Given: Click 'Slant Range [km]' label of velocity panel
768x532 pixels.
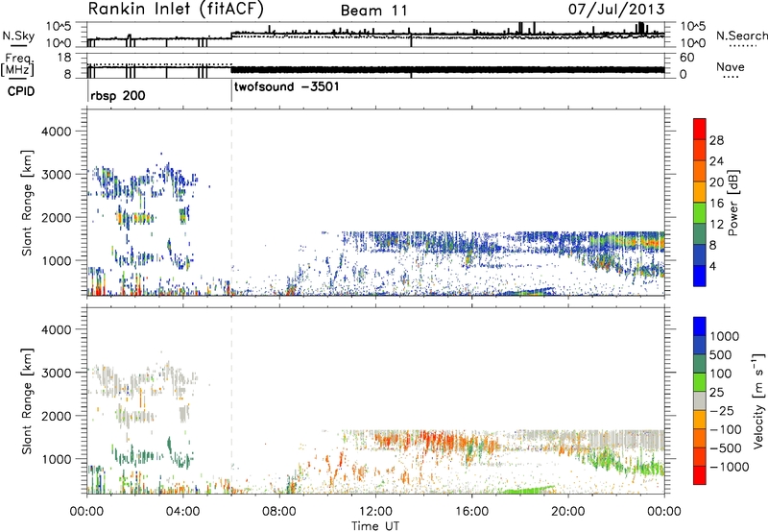Looking at the screenshot, I should coord(27,401).
